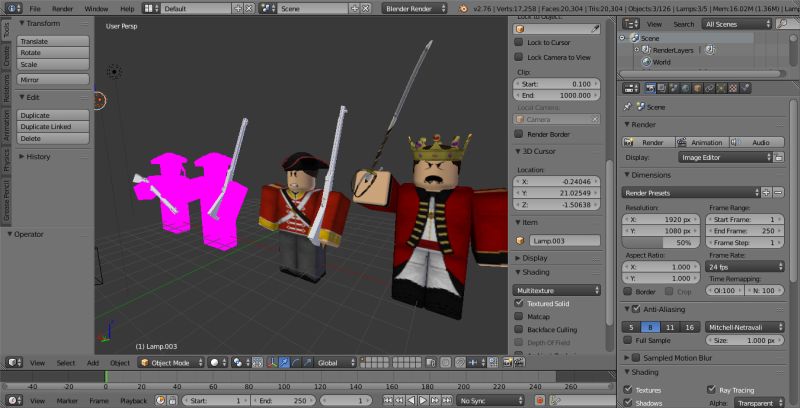Select anti-aliasing sample count 16

(x=689, y=327)
